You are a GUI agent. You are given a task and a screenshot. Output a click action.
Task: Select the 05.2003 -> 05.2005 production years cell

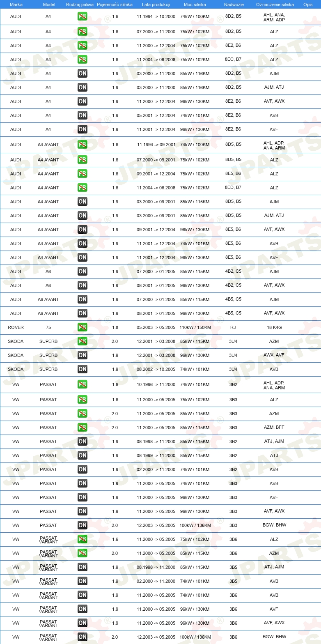tap(156, 327)
